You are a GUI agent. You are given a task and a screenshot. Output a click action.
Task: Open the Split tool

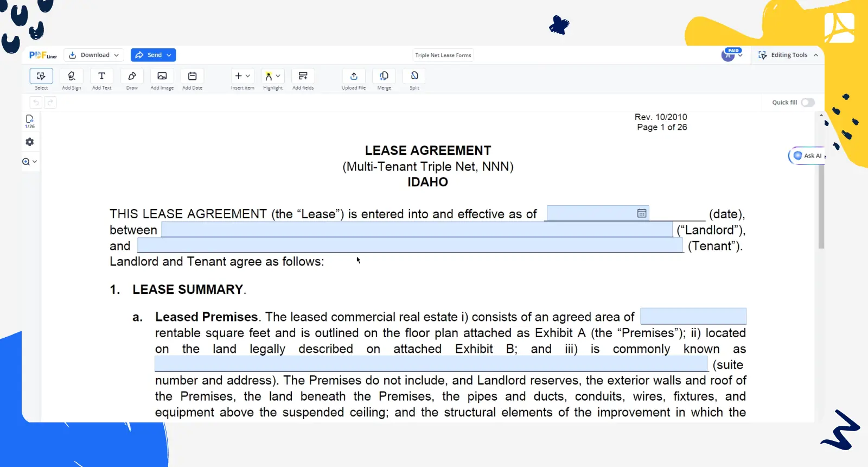point(414,79)
